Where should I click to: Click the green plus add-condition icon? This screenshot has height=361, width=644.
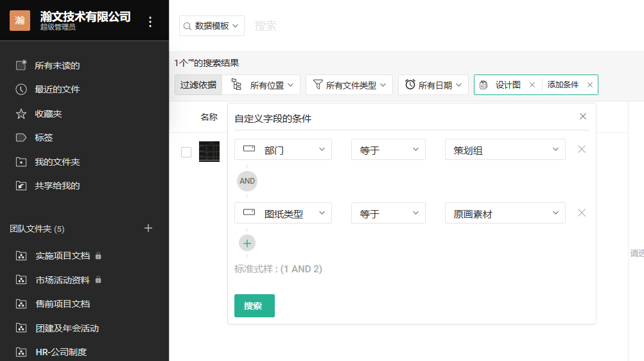coord(247,243)
